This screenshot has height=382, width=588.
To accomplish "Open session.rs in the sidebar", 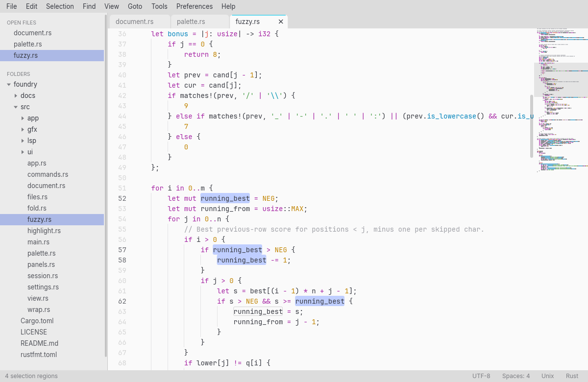I will click(52, 276).
